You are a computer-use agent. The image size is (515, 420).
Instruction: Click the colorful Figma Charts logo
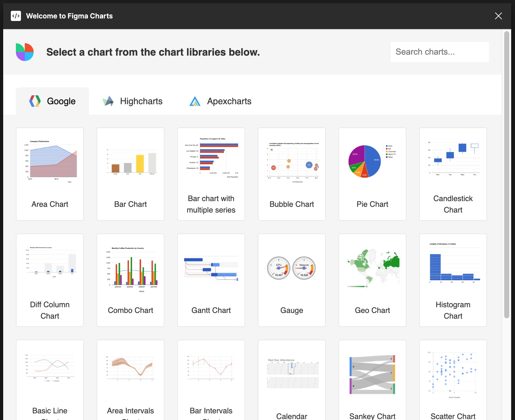pyautogui.click(x=25, y=52)
